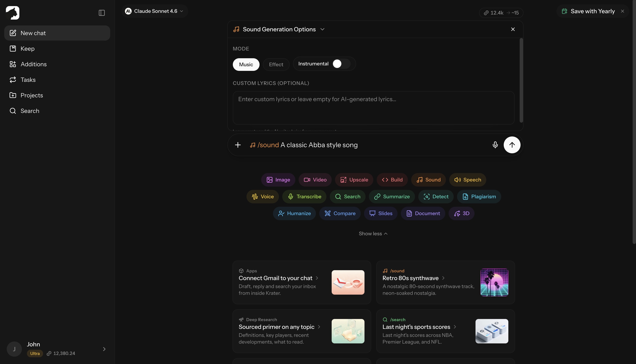The height and width of the screenshot is (364, 636).
Task: Open the Last night's sports scores suggestion
Action: 445,331
